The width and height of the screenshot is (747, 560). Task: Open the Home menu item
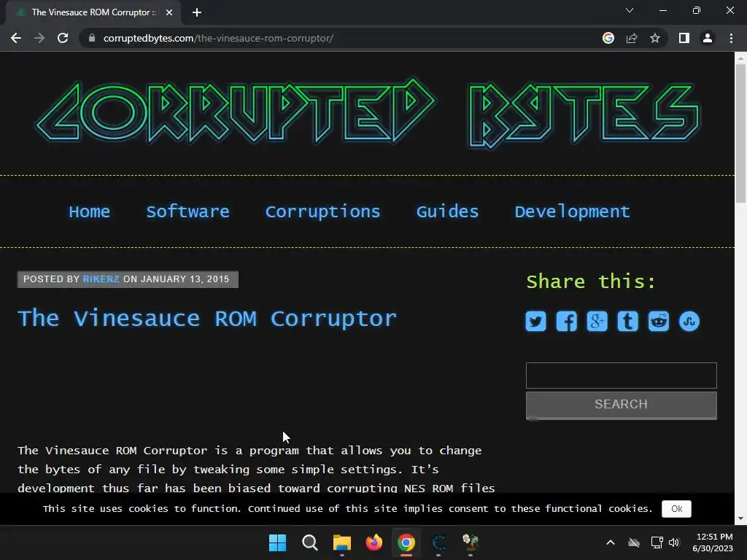point(90,211)
